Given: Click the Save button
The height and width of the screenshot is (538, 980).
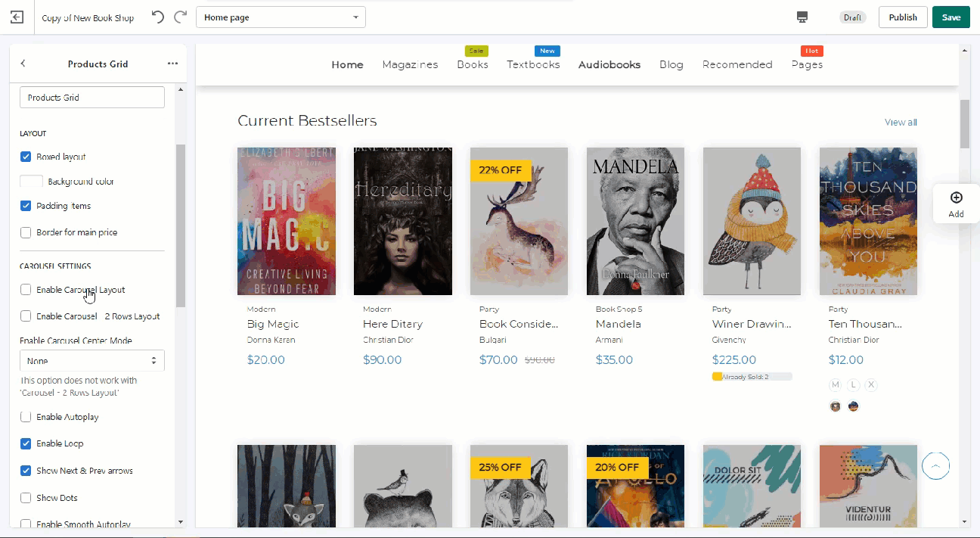Looking at the screenshot, I should point(951,17).
